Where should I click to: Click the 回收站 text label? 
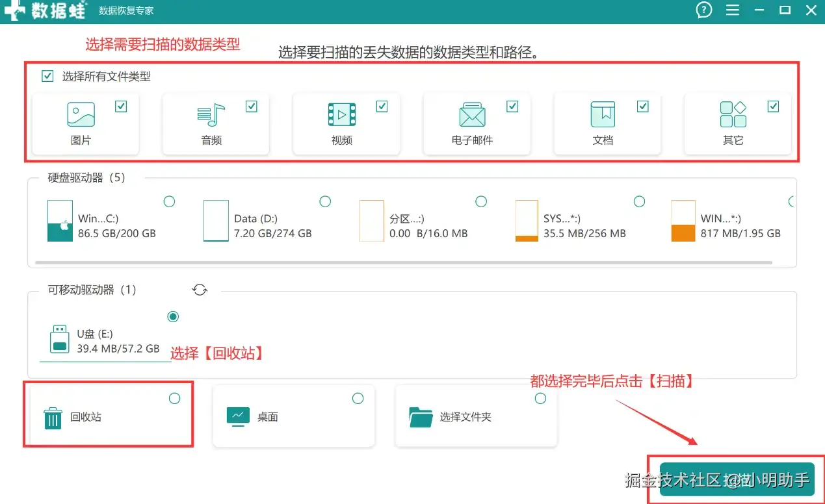(x=86, y=417)
